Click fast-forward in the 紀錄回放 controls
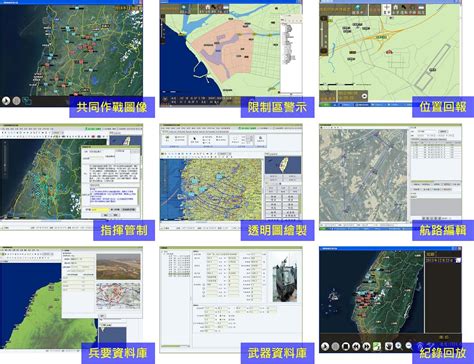 click(367, 347)
